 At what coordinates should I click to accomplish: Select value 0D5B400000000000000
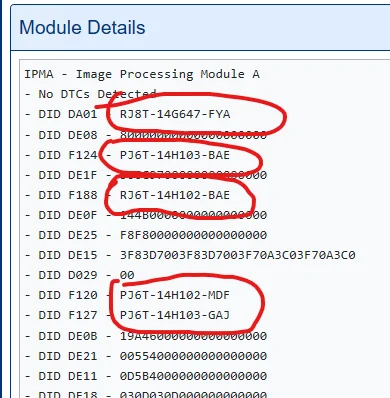193,376
